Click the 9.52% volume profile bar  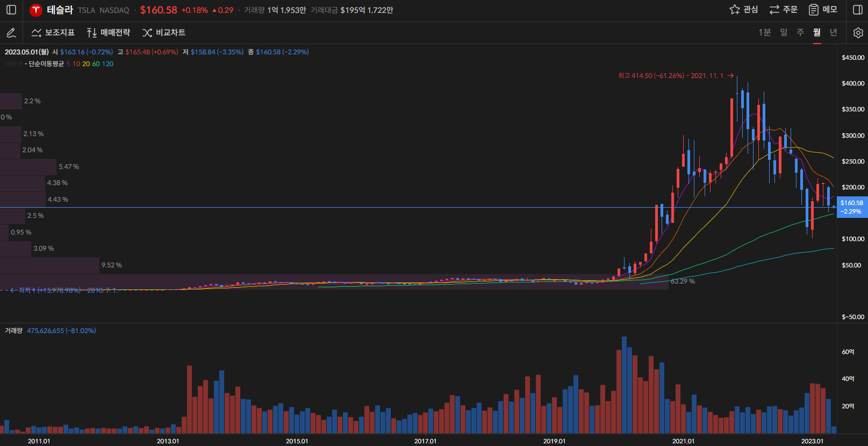tap(50, 265)
